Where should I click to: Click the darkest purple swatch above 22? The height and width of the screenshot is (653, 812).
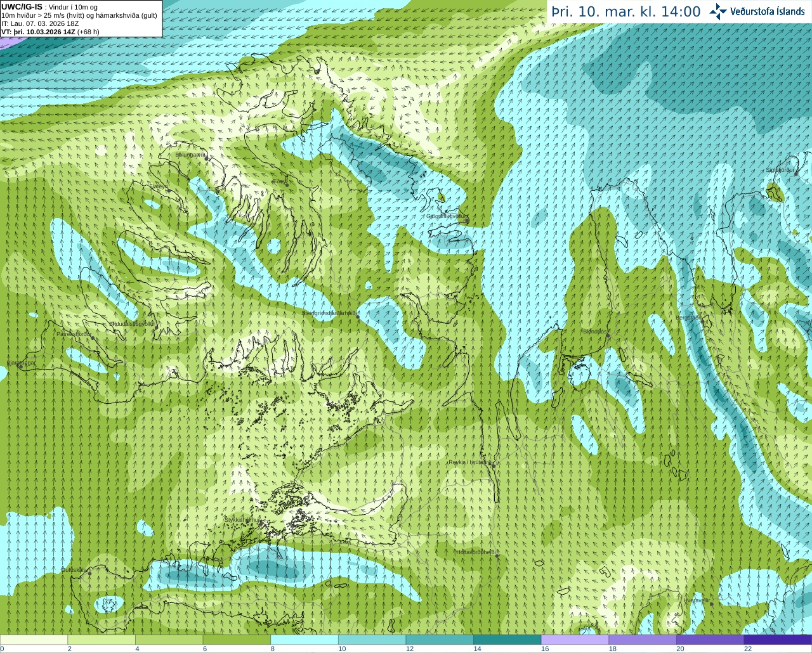point(778,640)
